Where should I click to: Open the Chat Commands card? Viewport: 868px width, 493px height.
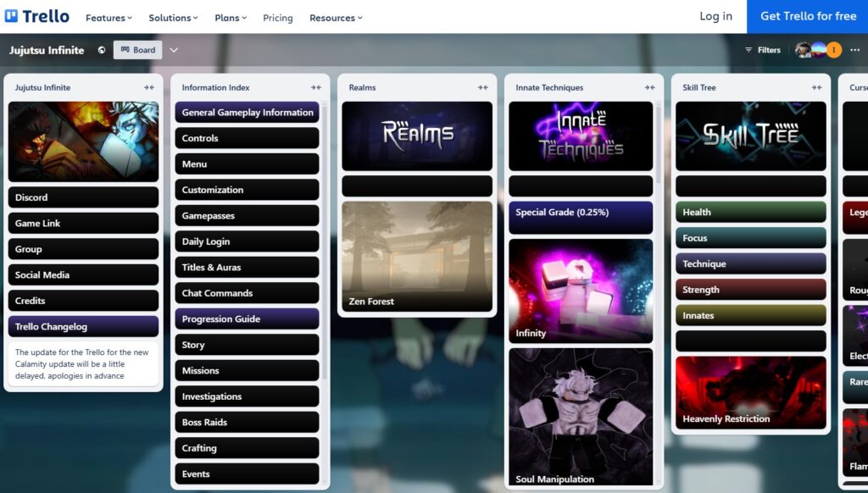pyautogui.click(x=247, y=293)
